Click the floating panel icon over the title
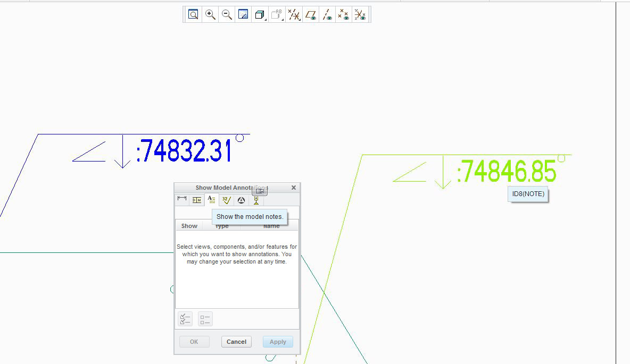 pyautogui.click(x=260, y=191)
